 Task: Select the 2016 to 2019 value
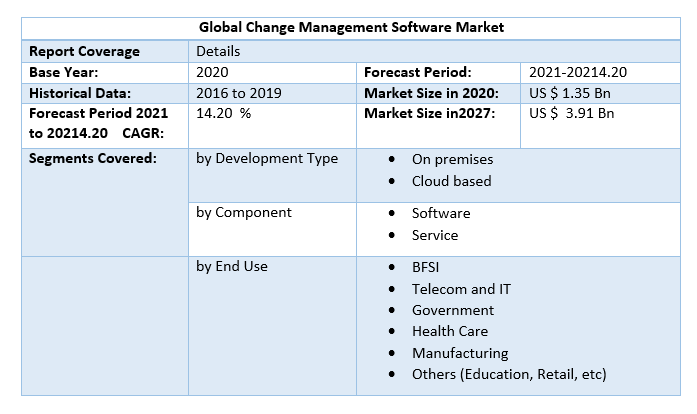238,93
